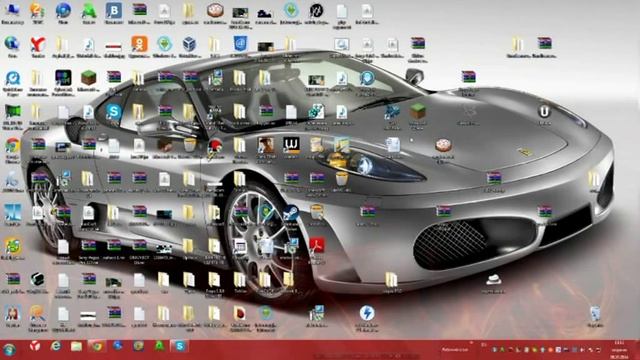This screenshot has width=640, height=360.
Task: Click the blue shield icon
Action: pyautogui.click(x=240, y=44)
